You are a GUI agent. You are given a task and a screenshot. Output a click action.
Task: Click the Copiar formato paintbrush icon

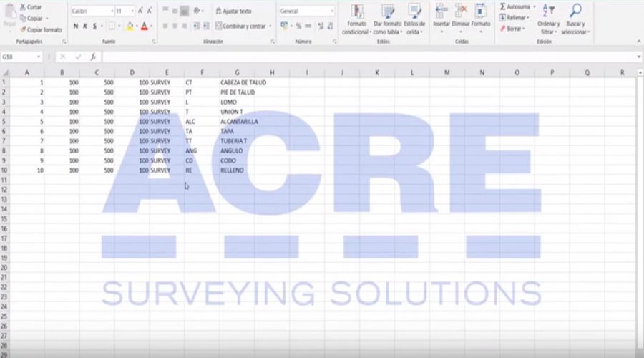(23, 30)
